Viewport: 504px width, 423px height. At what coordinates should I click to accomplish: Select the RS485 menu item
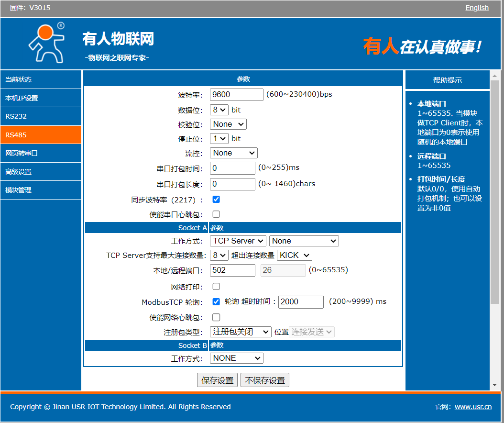point(41,135)
